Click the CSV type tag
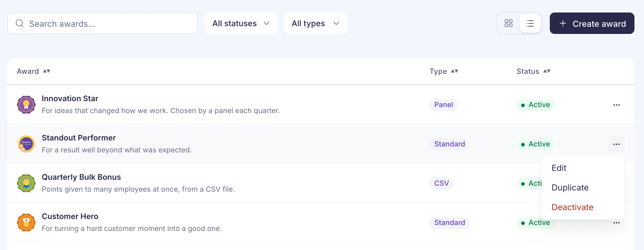 pos(442,183)
